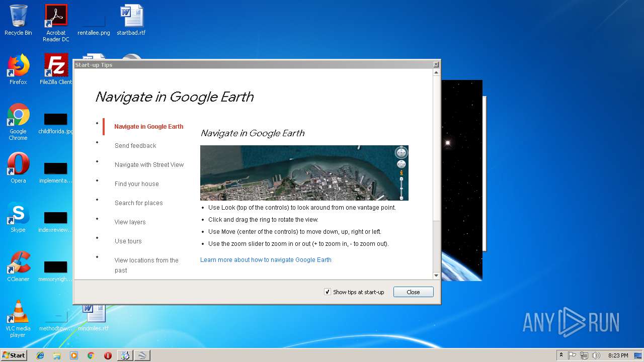Screen dimensions: 644x362
Task: Open the View locations from the past tip
Action: click(x=146, y=265)
